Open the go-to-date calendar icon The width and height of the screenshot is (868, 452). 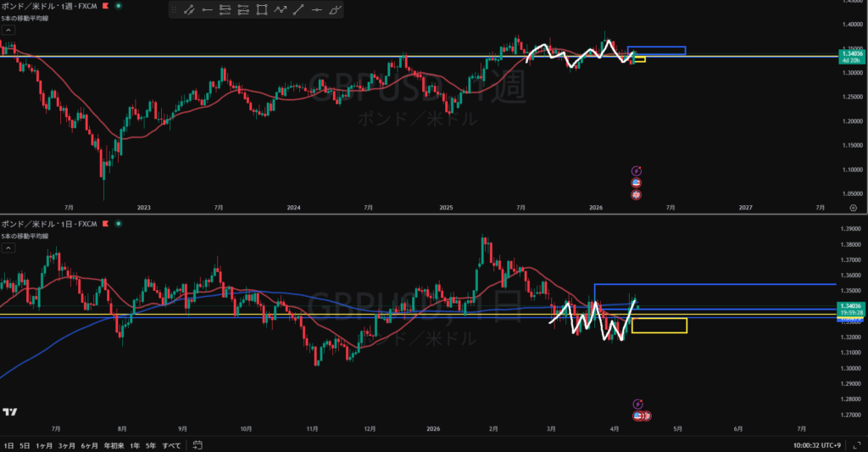(x=196, y=445)
